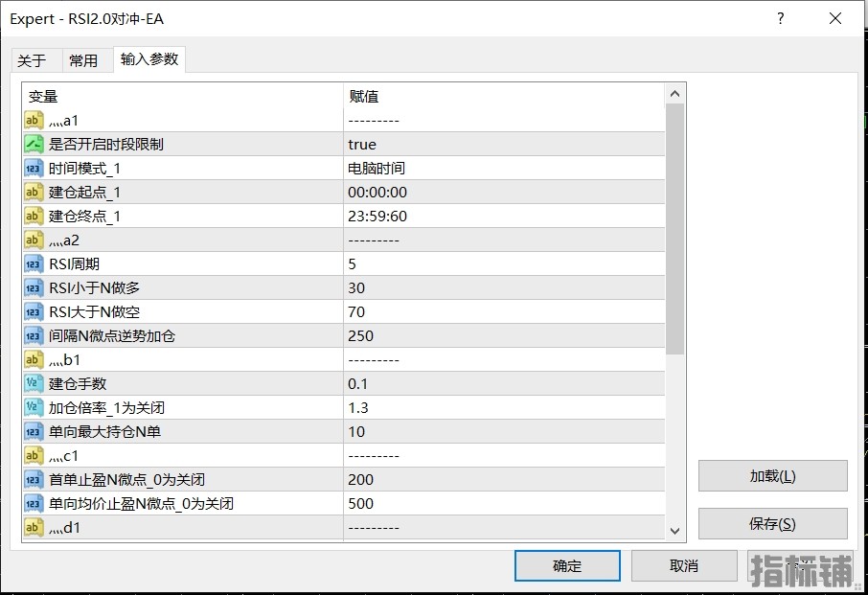Click the 加载(L) button
This screenshot has width=868, height=595.
[x=773, y=476]
